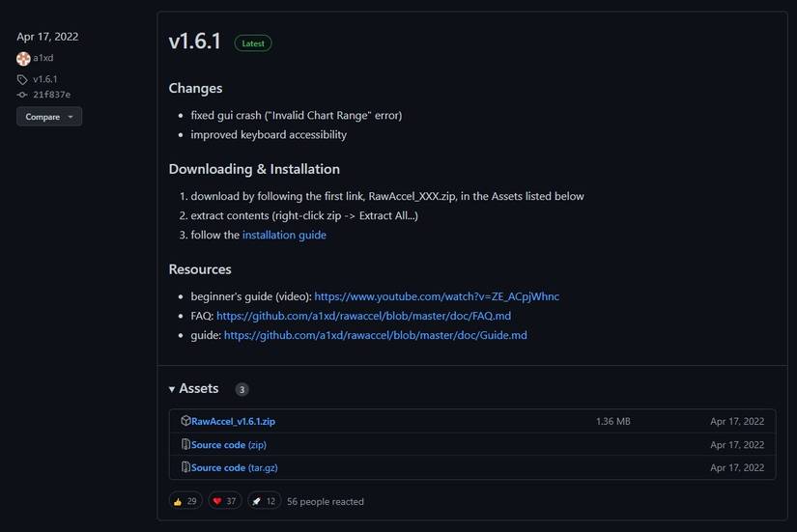
Task: React with the thumbs up emoji
Action: pyautogui.click(x=185, y=501)
